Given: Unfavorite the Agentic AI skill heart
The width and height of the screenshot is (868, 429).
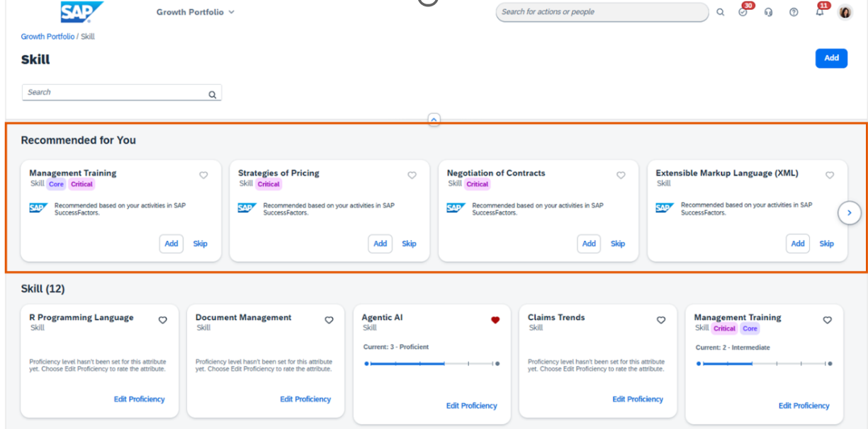Looking at the screenshot, I should click(495, 320).
